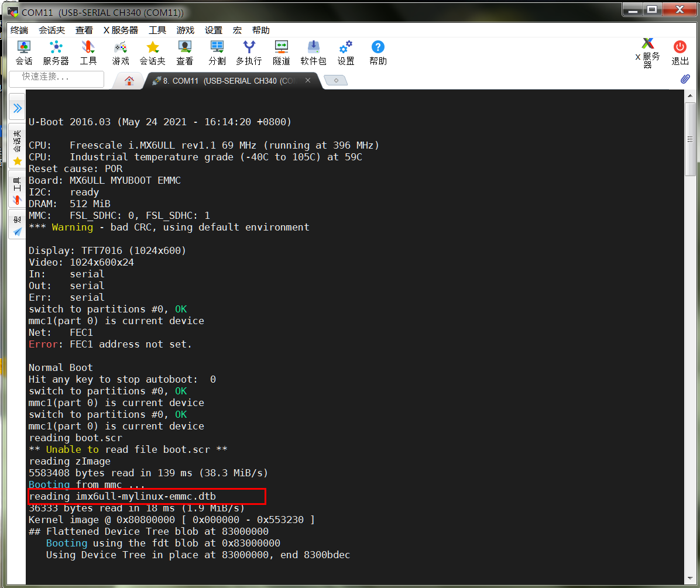The height and width of the screenshot is (588, 700).
Task: Click the MobaXterm title bar app icon
Action: pyautogui.click(x=12, y=12)
